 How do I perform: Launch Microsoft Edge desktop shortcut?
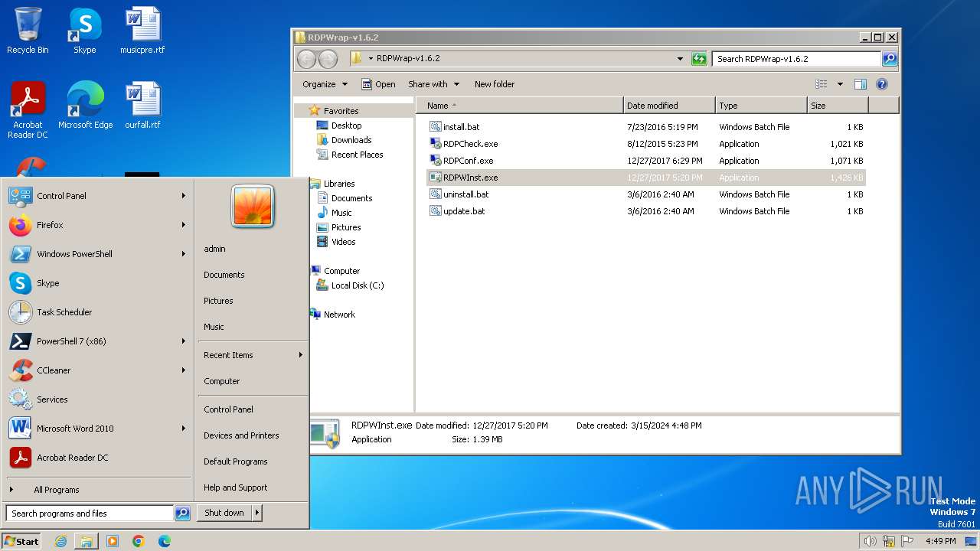point(85,106)
